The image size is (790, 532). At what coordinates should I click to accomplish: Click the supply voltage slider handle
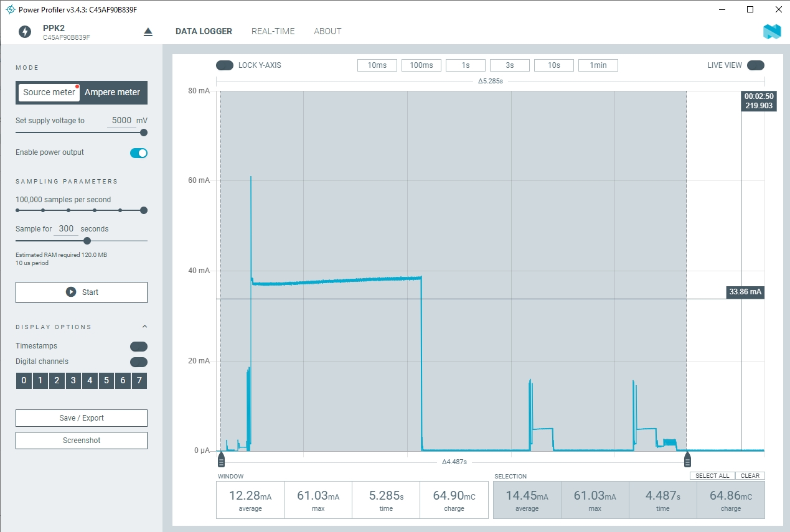[144, 133]
